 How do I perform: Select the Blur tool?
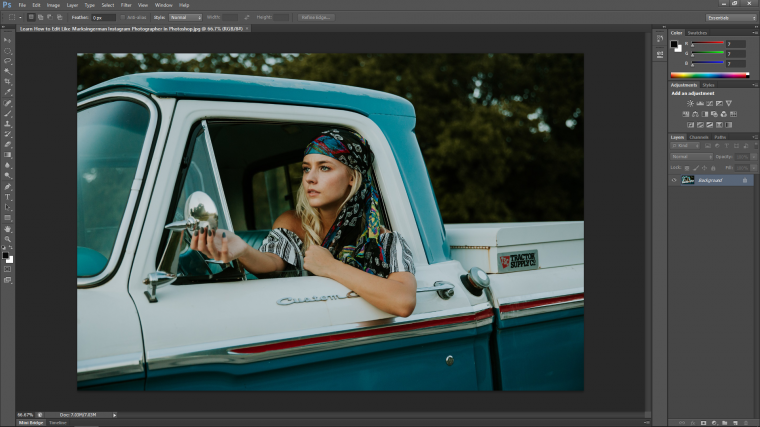7,166
